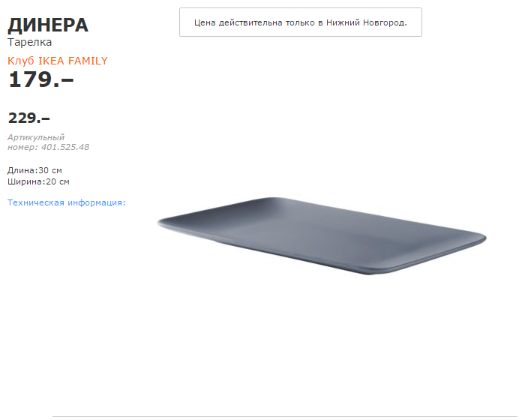Click the 30 см length value
Image resolution: width=528 pixels, height=420 pixels.
[50, 170]
